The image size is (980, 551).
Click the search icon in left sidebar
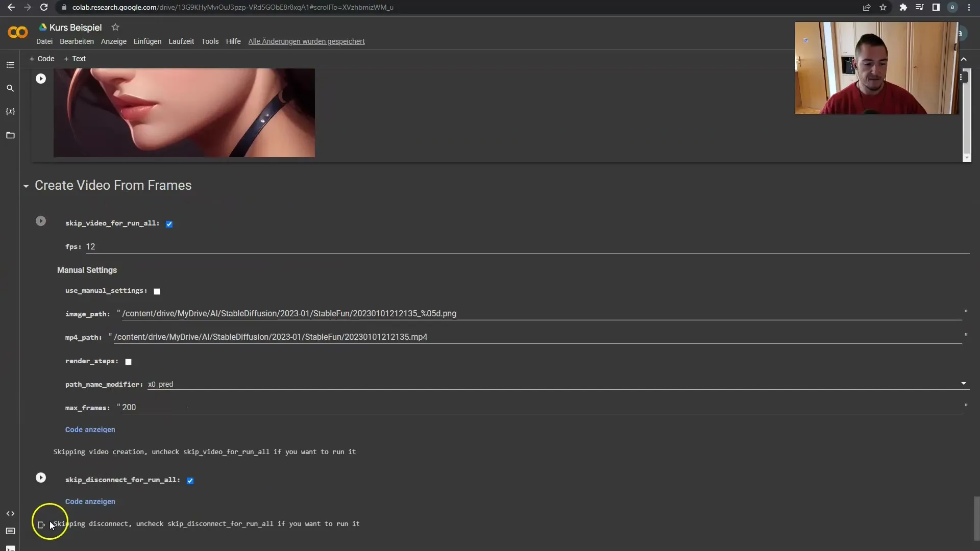[10, 87]
